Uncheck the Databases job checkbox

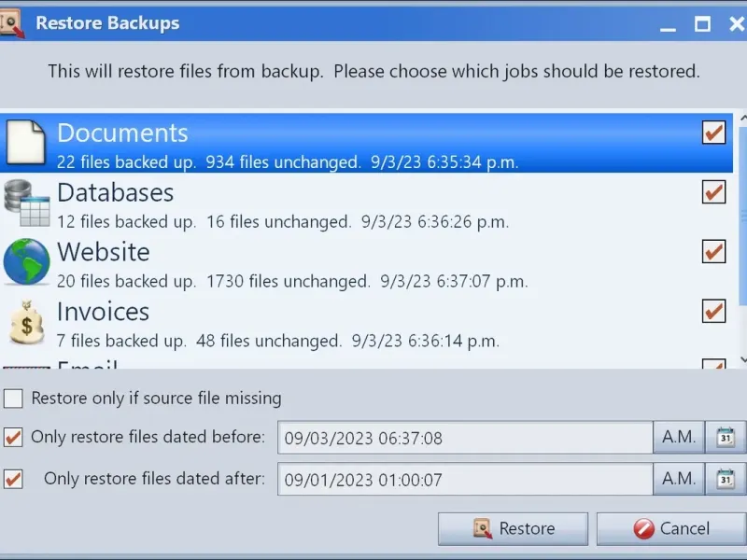713,192
